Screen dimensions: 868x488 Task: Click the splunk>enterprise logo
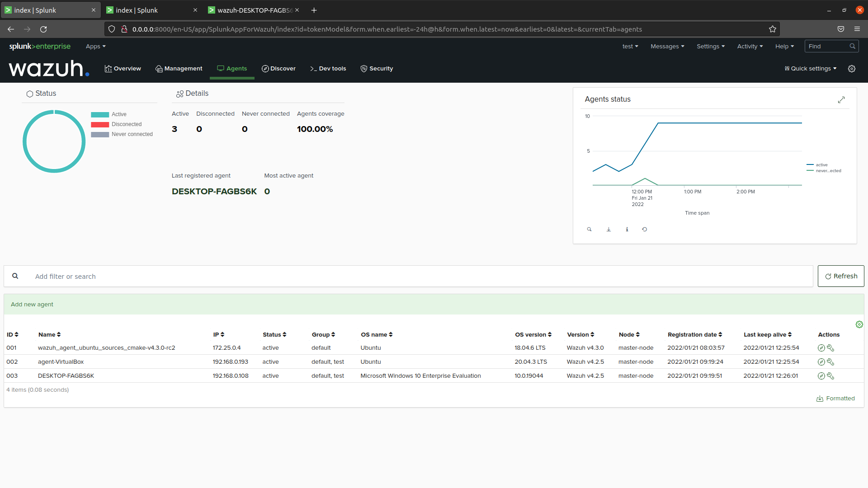pyautogui.click(x=40, y=46)
